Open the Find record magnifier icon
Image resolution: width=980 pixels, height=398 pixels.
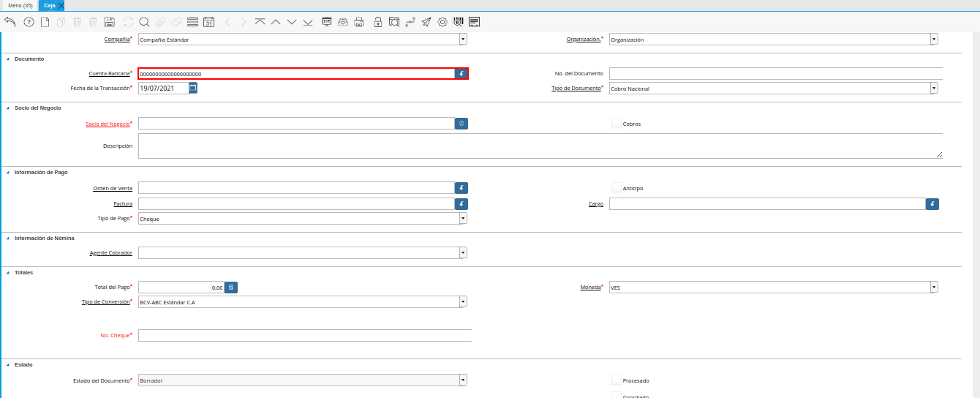(x=144, y=22)
